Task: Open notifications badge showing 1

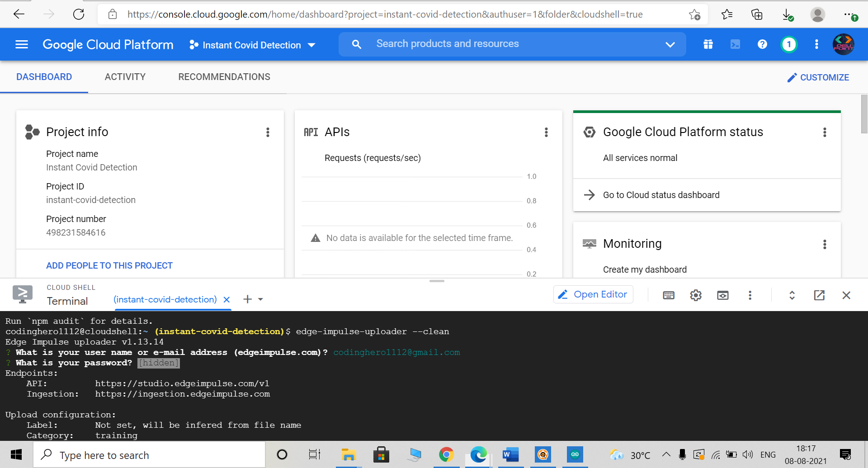Action: click(x=789, y=44)
